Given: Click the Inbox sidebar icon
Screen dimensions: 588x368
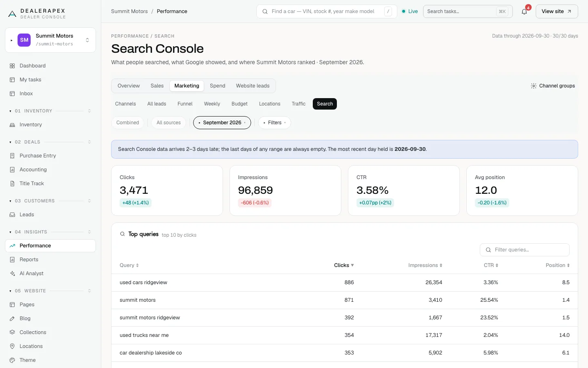Looking at the screenshot, I should pyautogui.click(x=12, y=94).
